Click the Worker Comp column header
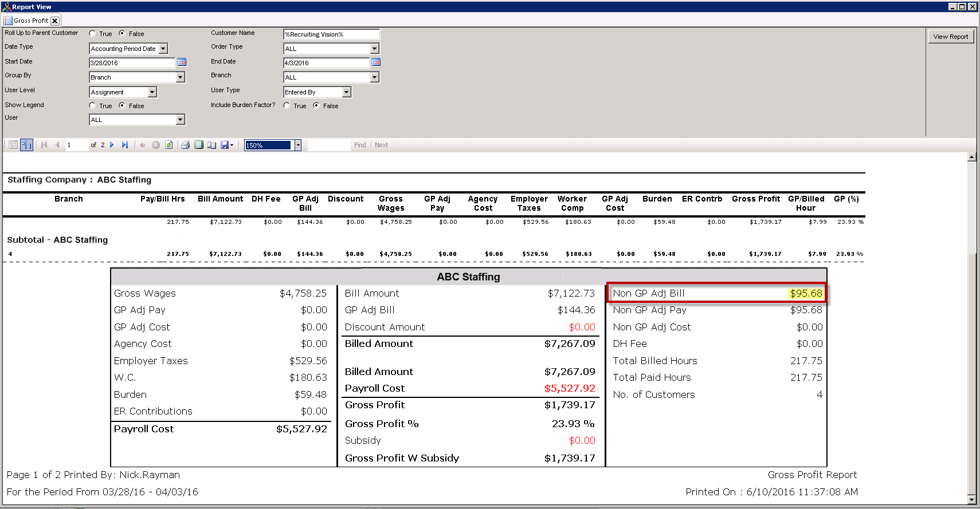The height and width of the screenshot is (509, 980). (572, 203)
